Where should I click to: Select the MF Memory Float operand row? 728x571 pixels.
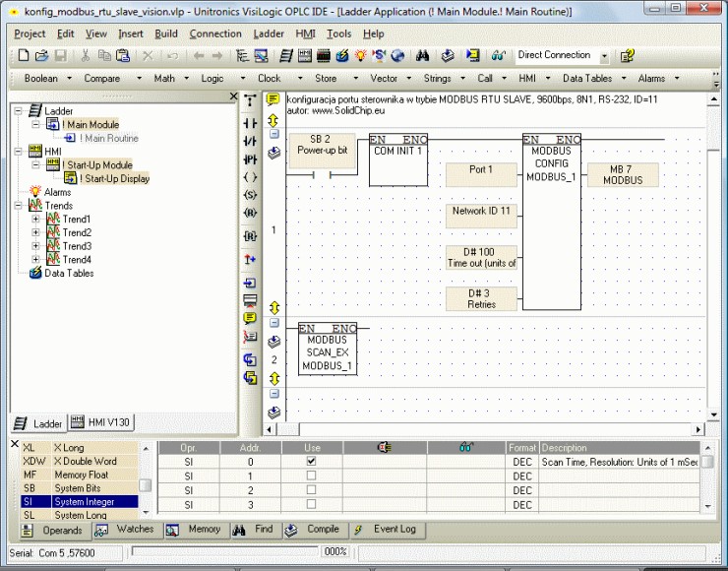tap(80, 475)
